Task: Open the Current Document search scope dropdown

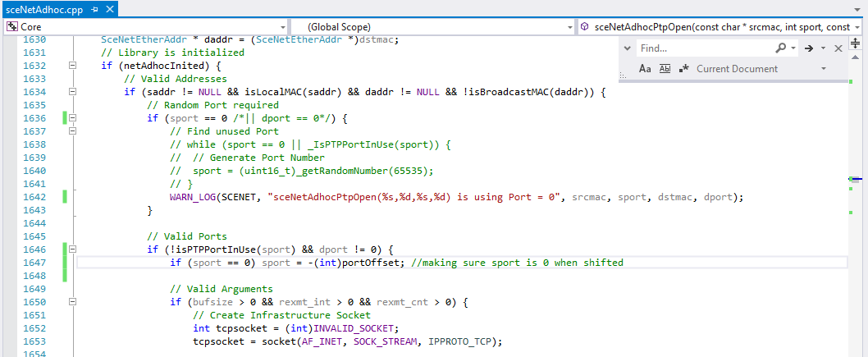Action: point(824,69)
